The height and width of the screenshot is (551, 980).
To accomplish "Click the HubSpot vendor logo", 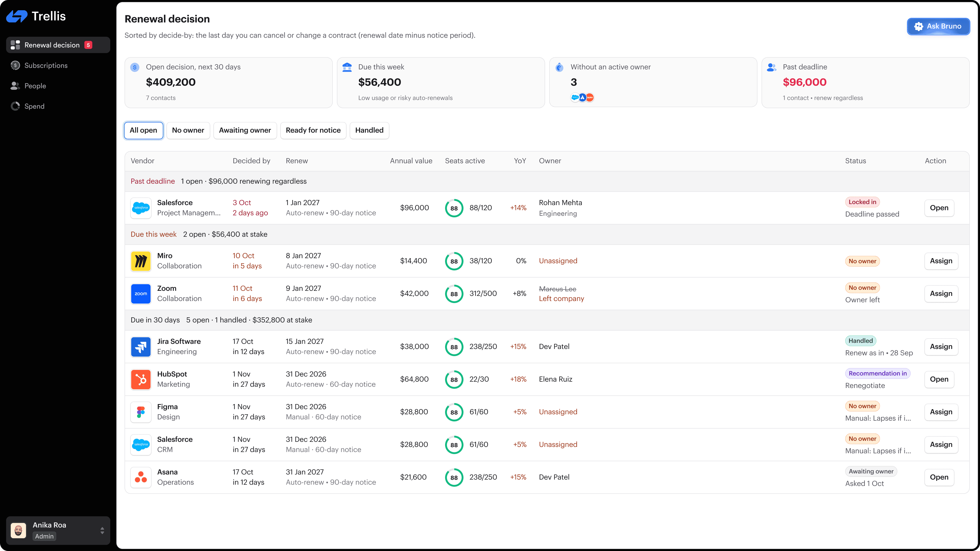I will pyautogui.click(x=141, y=380).
